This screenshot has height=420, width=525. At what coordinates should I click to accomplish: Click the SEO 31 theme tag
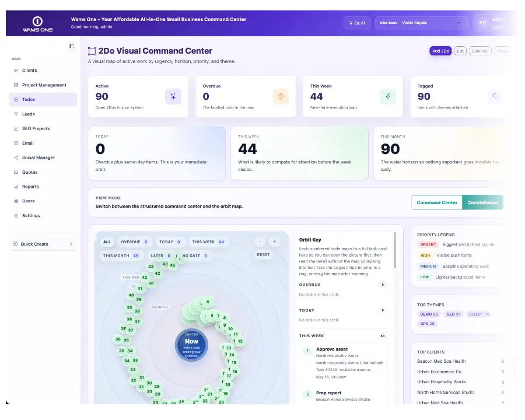pyautogui.click(x=453, y=314)
